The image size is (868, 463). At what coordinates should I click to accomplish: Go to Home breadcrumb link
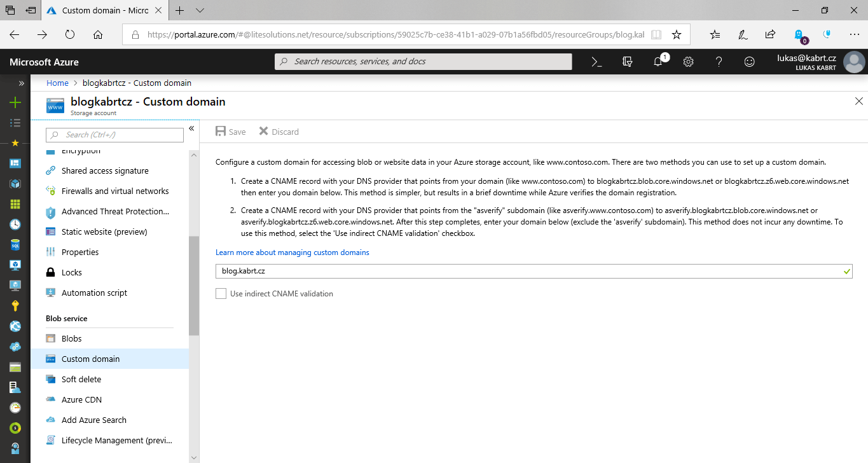(57, 83)
